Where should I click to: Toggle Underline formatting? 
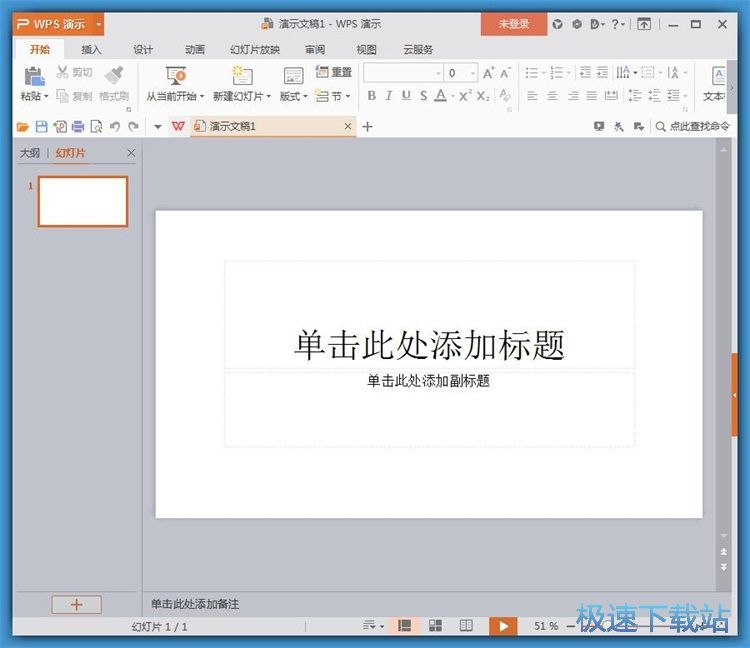click(405, 96)
